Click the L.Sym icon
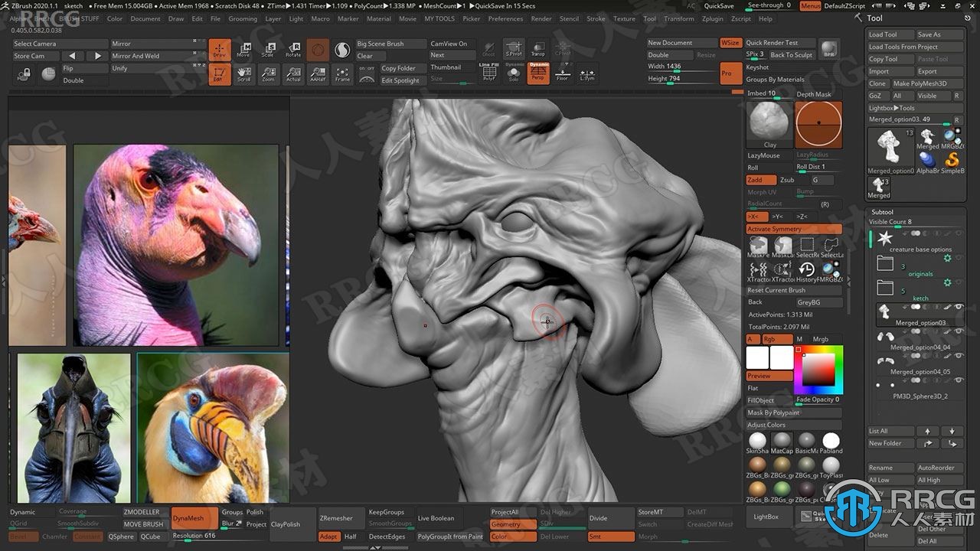The height and width of the screenshot is (551, 980). (587, 74)
